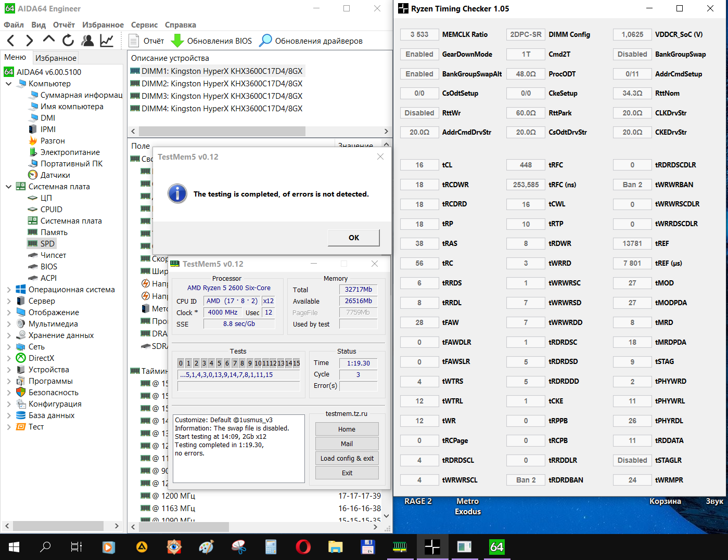This screenshot has width=728, height=560.
Task: Click OK in the TestMem5 completion dialog
Action: [354, 238]
